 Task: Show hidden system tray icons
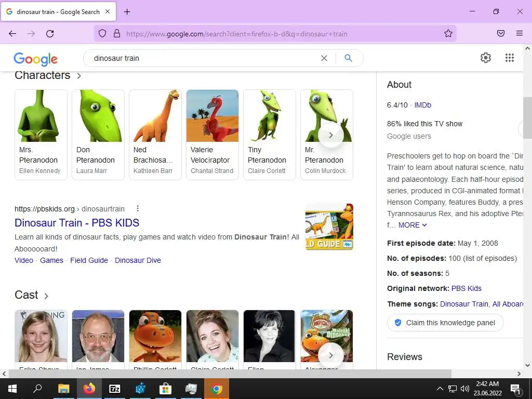pyautogui.click(x=440, y=389)
